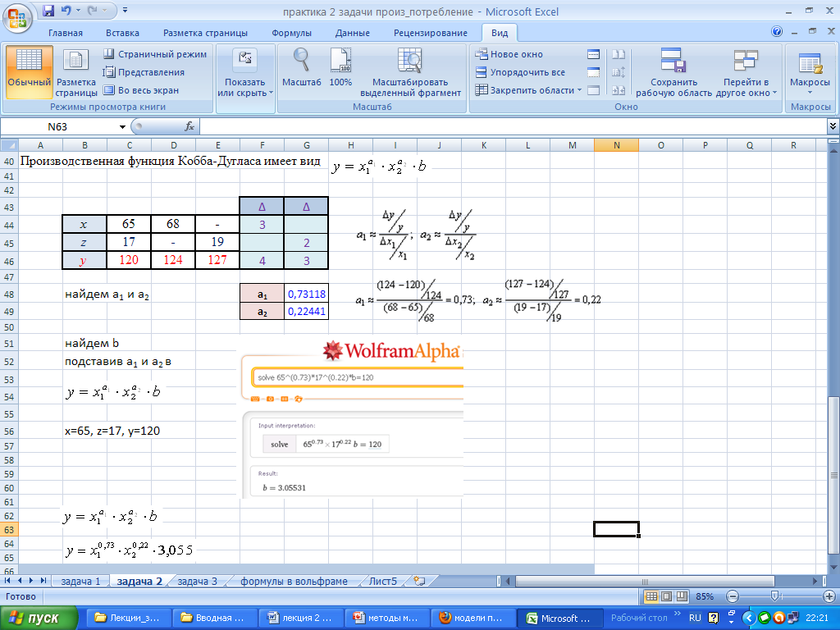Toggle Synchronous Scrolling icon
840x630 pixels.
[619, 72]
